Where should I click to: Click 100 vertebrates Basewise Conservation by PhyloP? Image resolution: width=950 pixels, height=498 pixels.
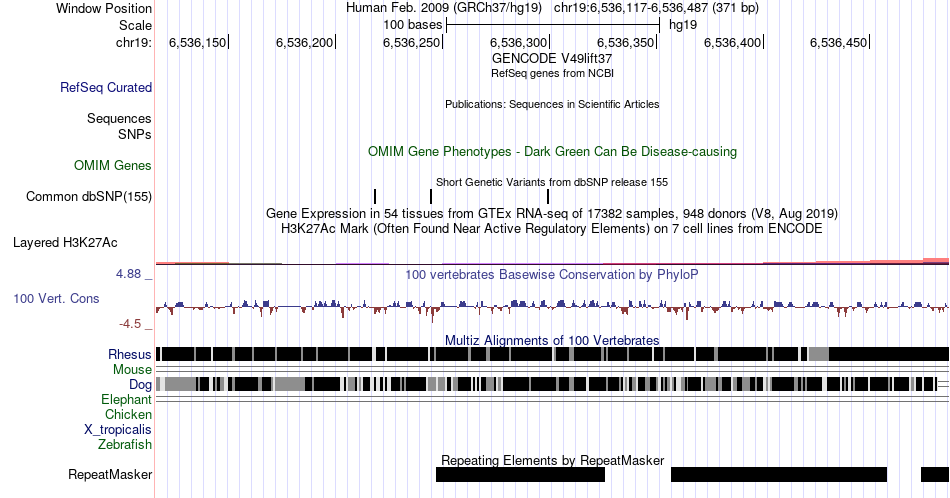point(552,274)
